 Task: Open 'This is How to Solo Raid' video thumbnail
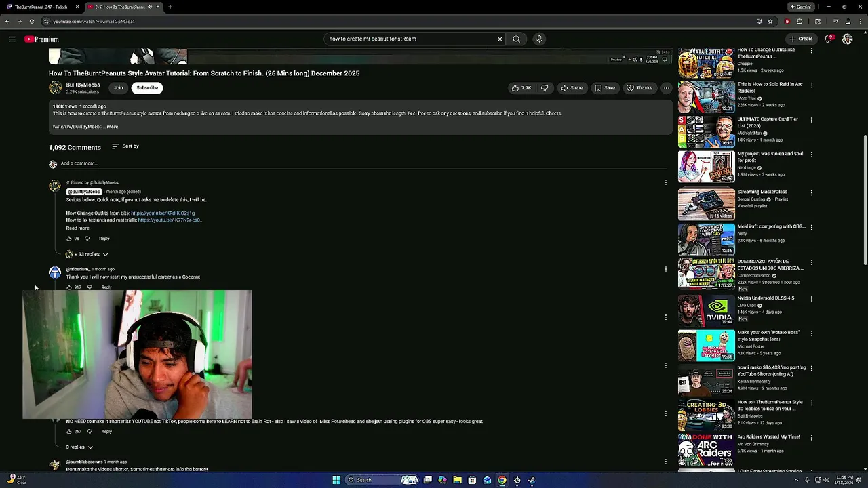pos(706,98)
